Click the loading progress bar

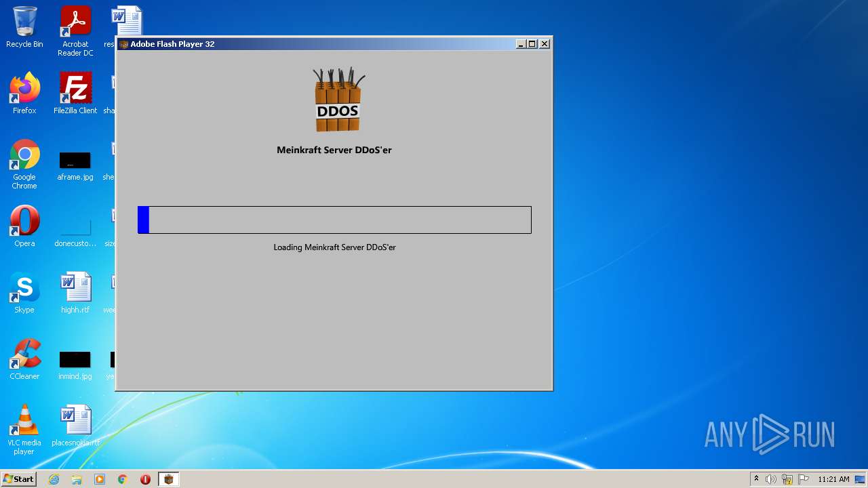[334, 220]
